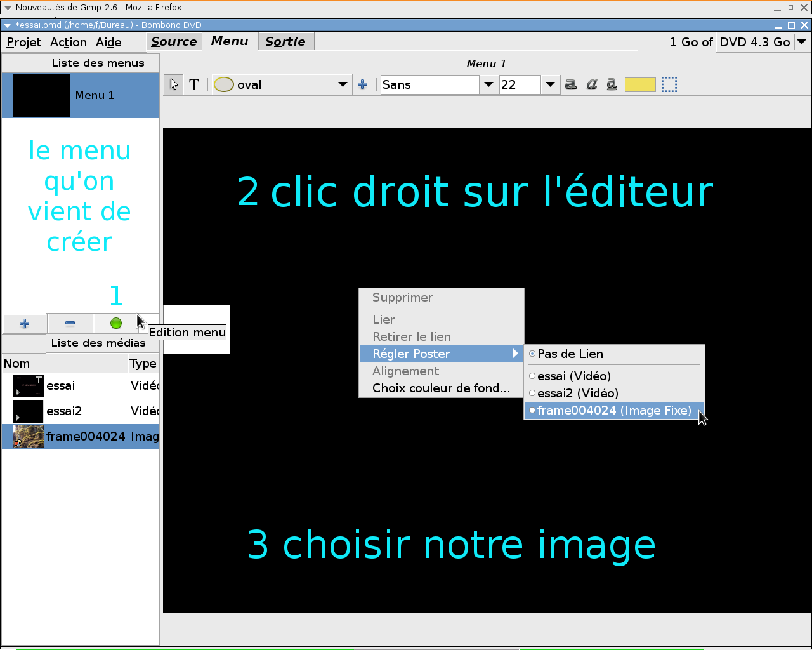Open the oval shape dropdown
This screenshot has height=650, width=812.
[343, 84]
